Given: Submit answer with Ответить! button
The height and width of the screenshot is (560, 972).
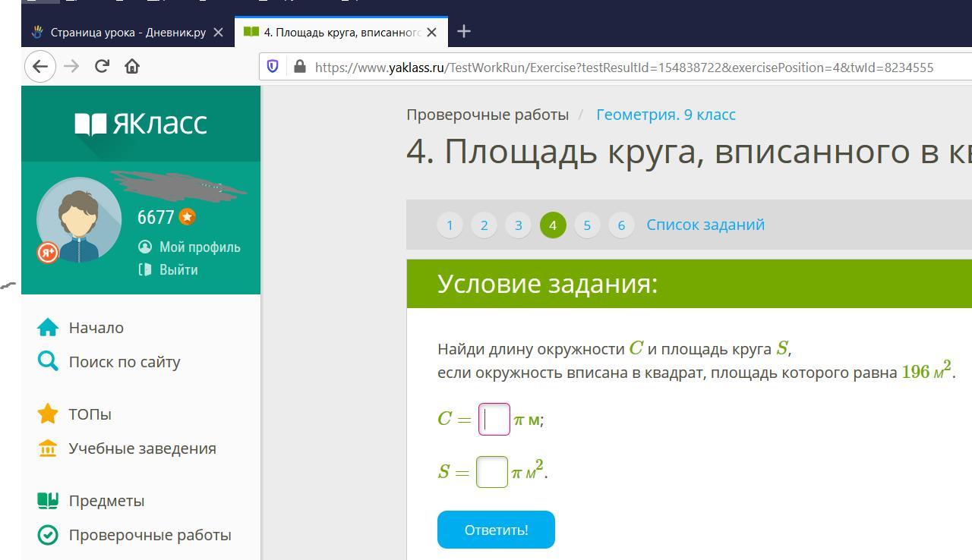Looking at the screenshot, I should point(496,530).
